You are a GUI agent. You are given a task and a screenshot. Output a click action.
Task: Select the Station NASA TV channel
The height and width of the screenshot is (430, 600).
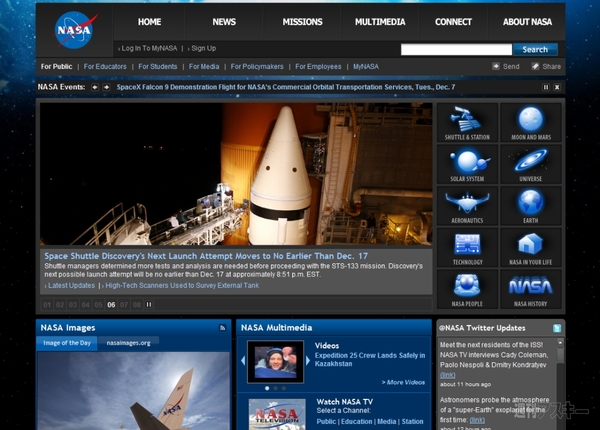(x=412, y=421)
